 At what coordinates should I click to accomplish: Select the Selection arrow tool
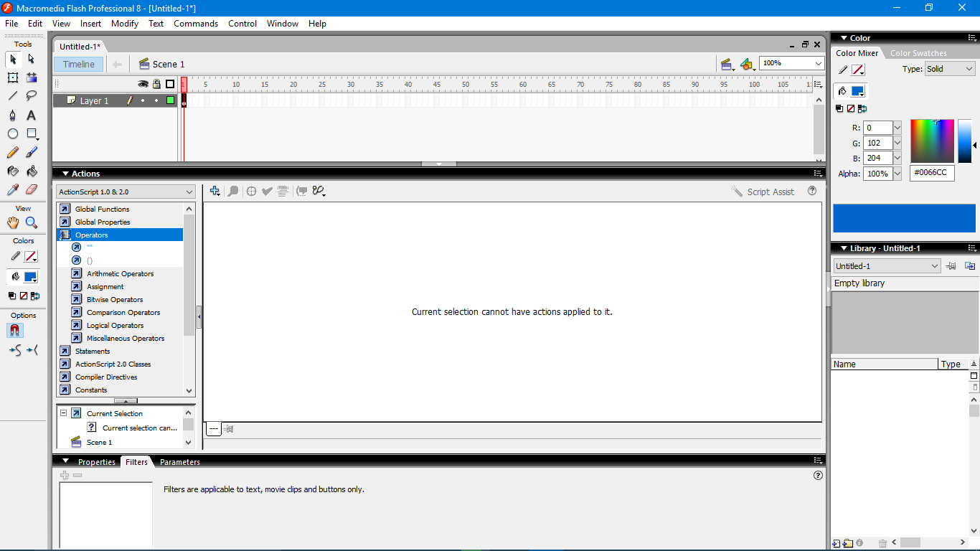click(x=13, y=59)
